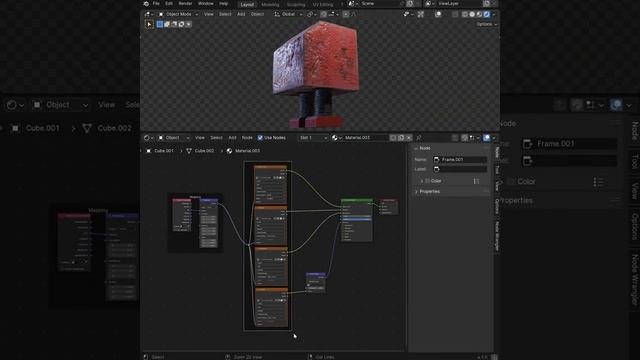Open the viewport shading options dropdown arrow
The height and width of the screenshot is (360, 640).
[x=494, y=14]
